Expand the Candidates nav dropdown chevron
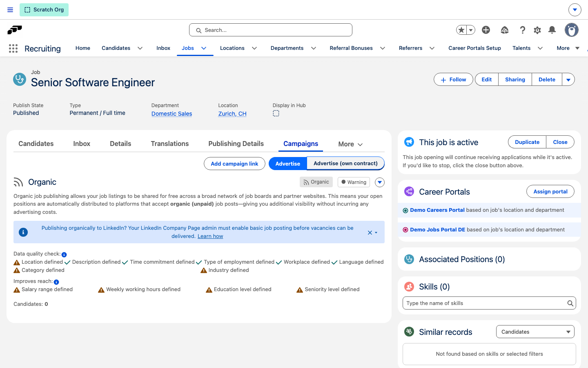Image resolution: width=588 pixels, height=368 pixels. pos(140,48)
